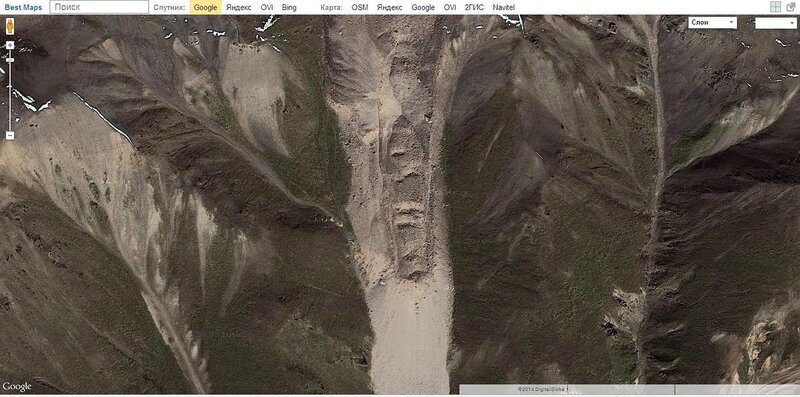Viewport: 800px width, 397px height.
Task: Click the Google logo on map
Action: click(x=17, y=387)
